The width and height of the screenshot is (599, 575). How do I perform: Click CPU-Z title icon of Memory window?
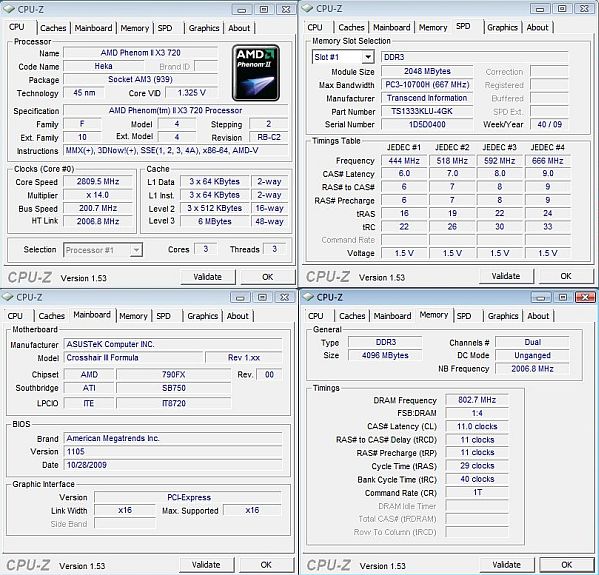coord(308,297)
